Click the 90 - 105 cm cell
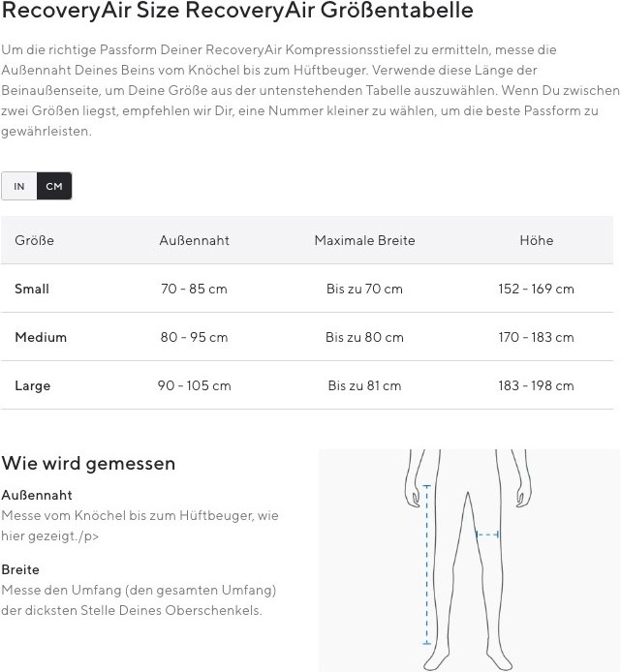 [x=194, y=385]
